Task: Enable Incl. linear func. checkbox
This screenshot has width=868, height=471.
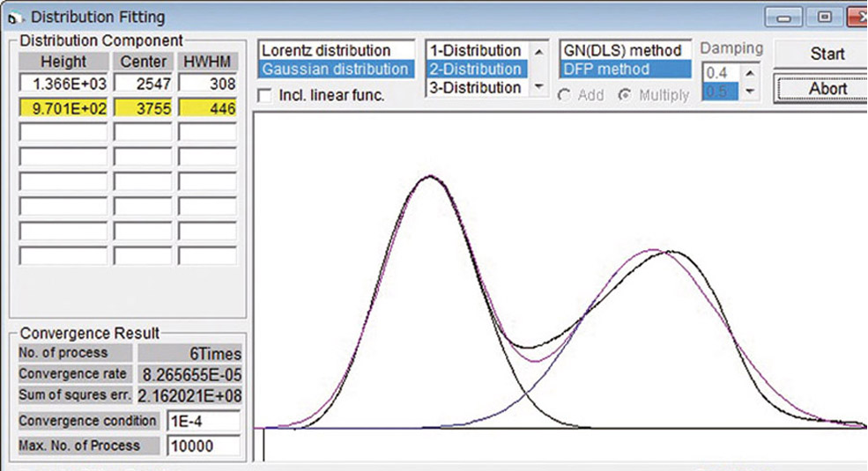Action: [266, 96]
